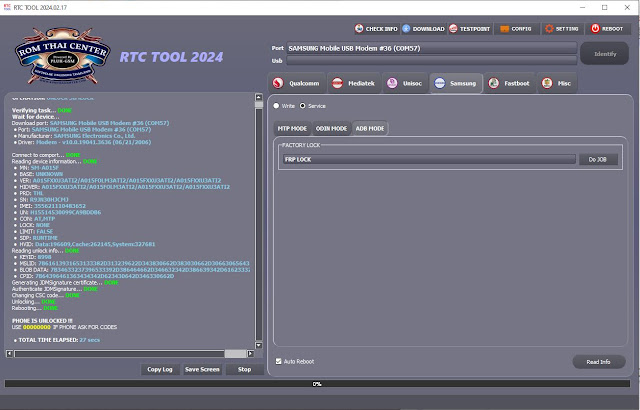Click the Identify button
The image size is (640, 410).
604,53
